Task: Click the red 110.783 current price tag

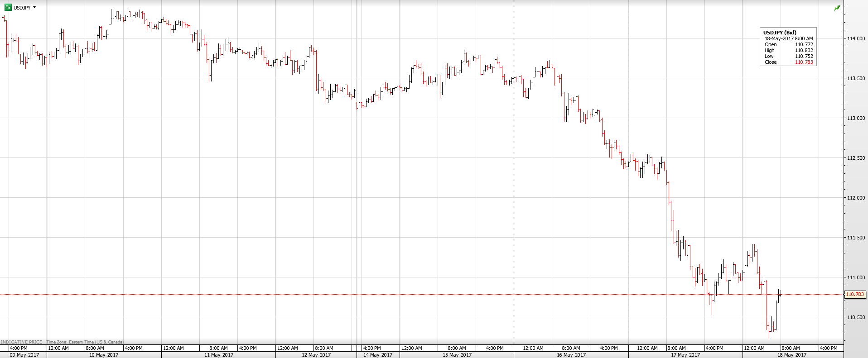Action: (x=855, y=295)
